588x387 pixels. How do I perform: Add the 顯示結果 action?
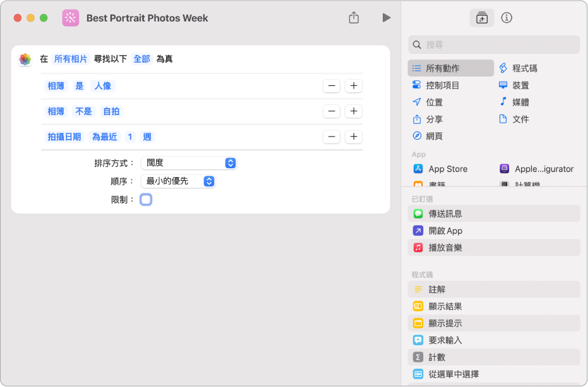click(x=494, y=306)
